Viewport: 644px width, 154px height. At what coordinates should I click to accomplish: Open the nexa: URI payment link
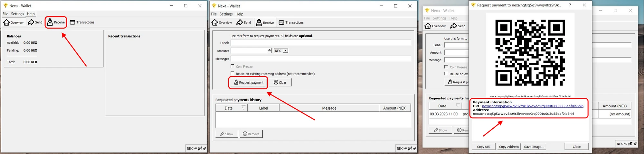tap(532, 106)
